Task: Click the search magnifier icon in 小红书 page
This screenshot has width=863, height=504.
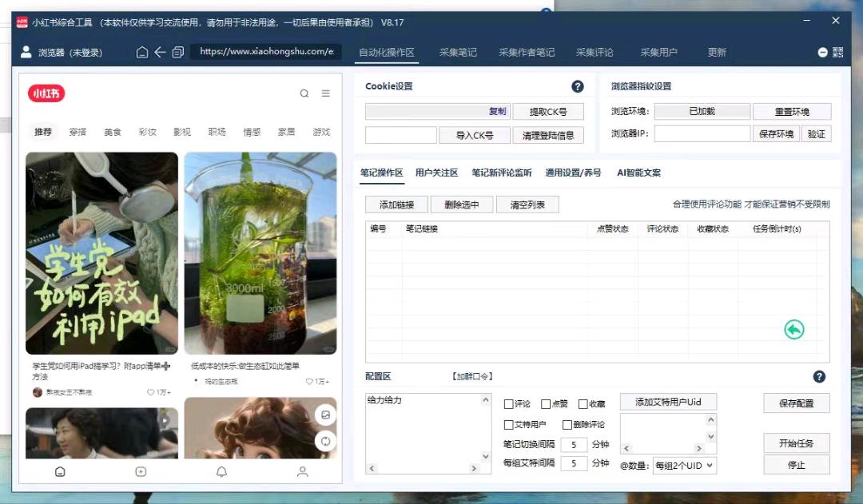Action: pyautogui.click(x=304, y=93)
